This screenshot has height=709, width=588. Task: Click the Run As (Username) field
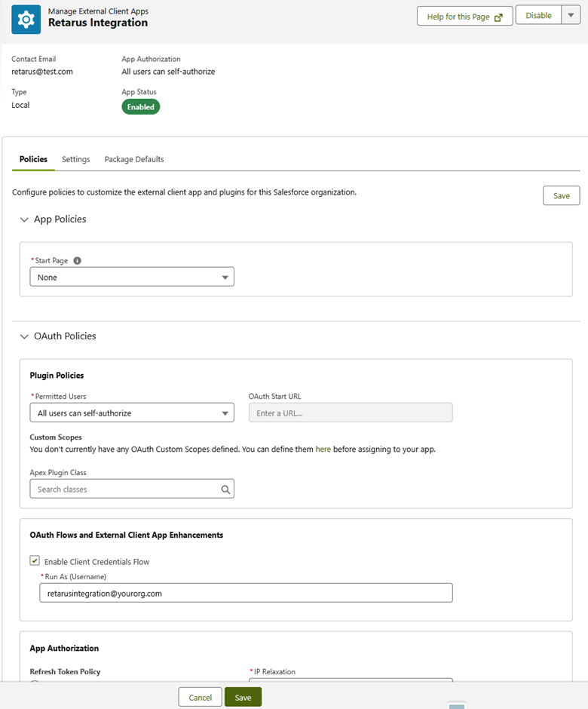pos(246,593)
